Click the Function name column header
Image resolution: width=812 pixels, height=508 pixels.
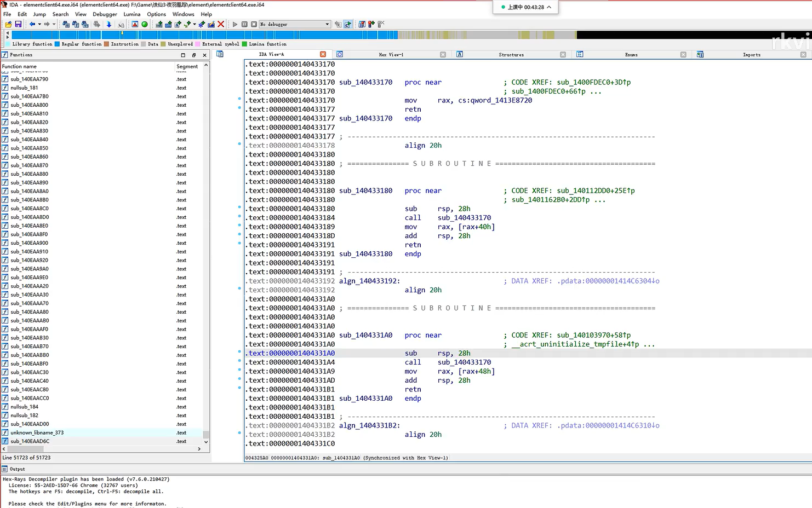pos(20,66)
